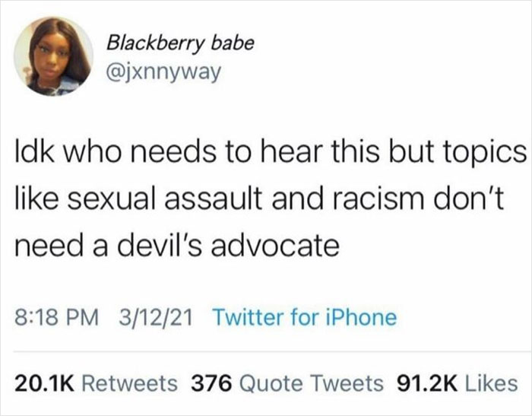View the 91.2K likes count
The height and width of the screenshot is (416, 532).
pyautogui.click(x=427, y=383)
